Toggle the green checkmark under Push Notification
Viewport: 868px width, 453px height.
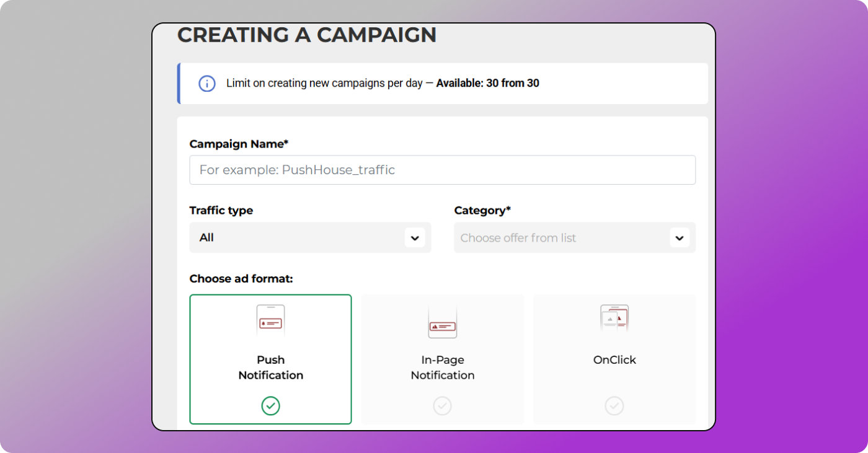(x=270, y=406)
